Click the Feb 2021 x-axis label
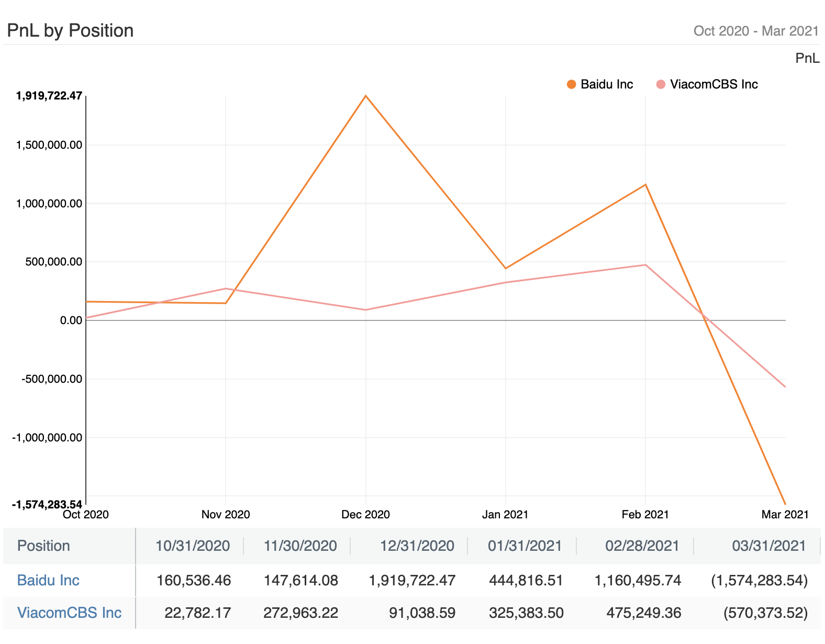Viewport: 825px width, 644px height. [645, 515]
